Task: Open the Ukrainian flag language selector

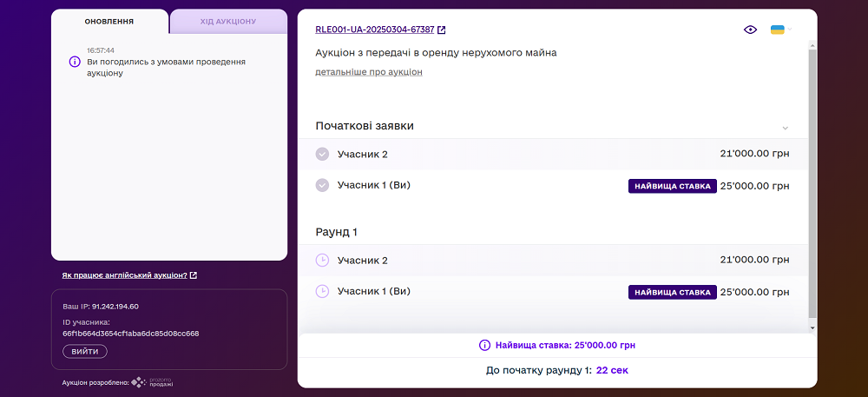Action: pyautogui.click(x=779, y=30)
